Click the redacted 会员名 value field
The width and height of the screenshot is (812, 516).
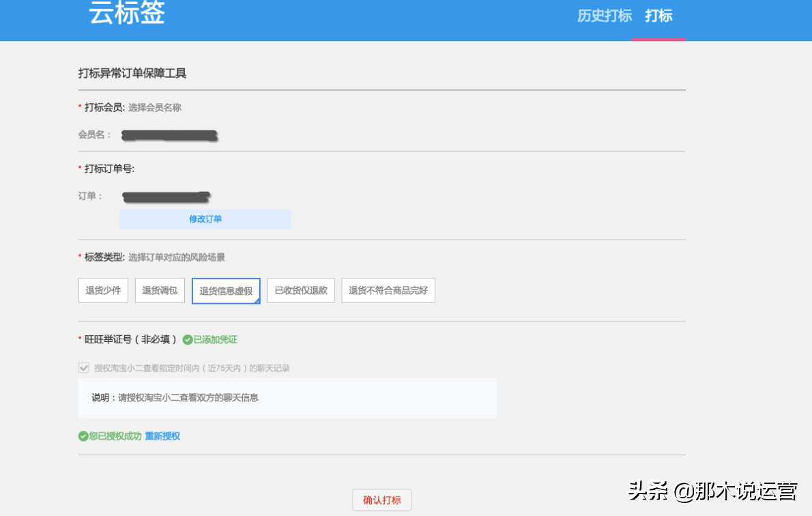point(169,136)
